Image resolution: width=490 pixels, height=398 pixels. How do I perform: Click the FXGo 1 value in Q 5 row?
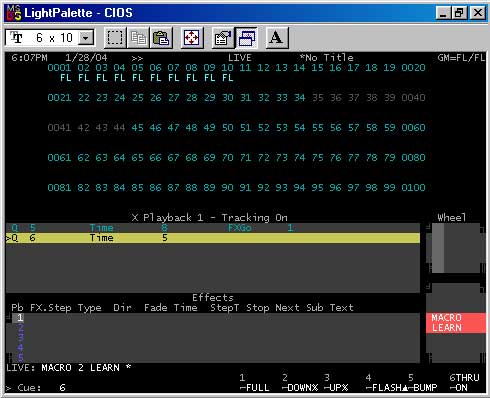click(x=260, y=228)
